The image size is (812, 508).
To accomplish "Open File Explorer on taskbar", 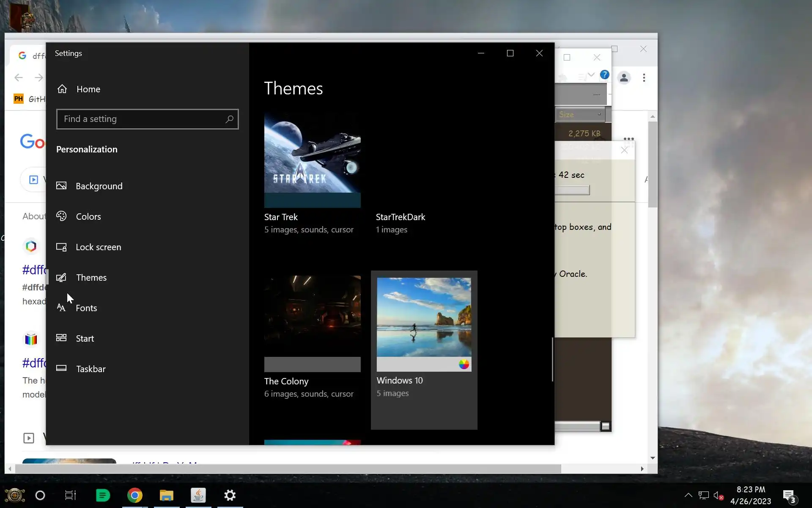I will 167,495.
